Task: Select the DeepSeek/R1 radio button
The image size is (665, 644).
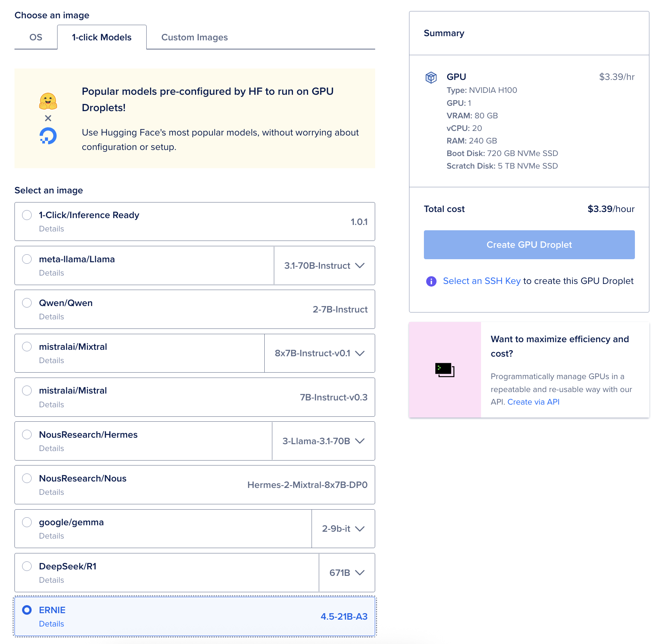Action: click(27, 566)
